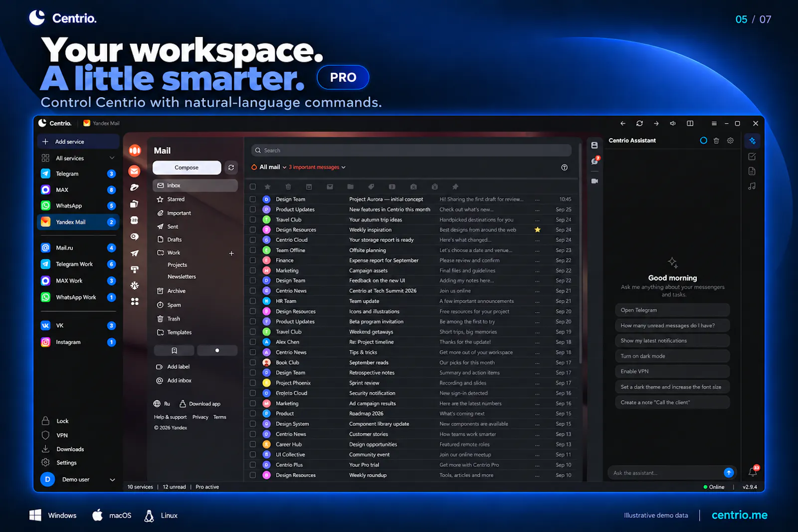Screen dimensions: 798x532
Task: Clear chat with Centrio Assistant trash icon
Action: pyautogui.click(x=716, y=141)
